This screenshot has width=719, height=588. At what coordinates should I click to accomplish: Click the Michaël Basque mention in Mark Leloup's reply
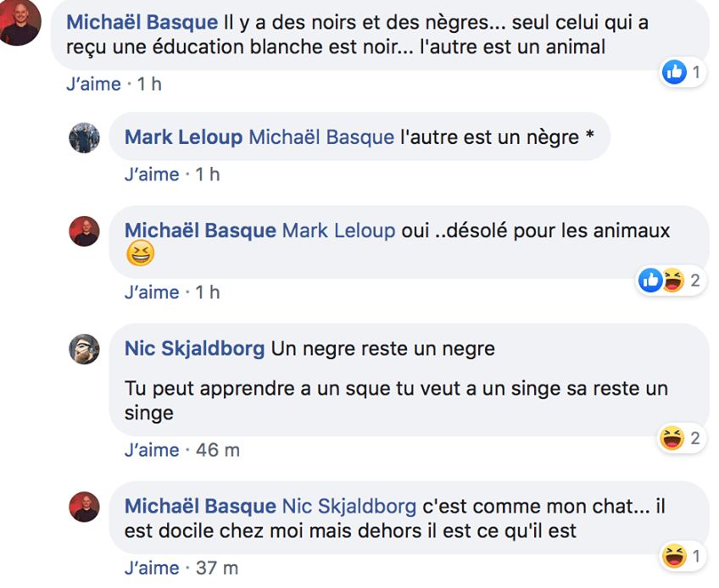(321, 136)
